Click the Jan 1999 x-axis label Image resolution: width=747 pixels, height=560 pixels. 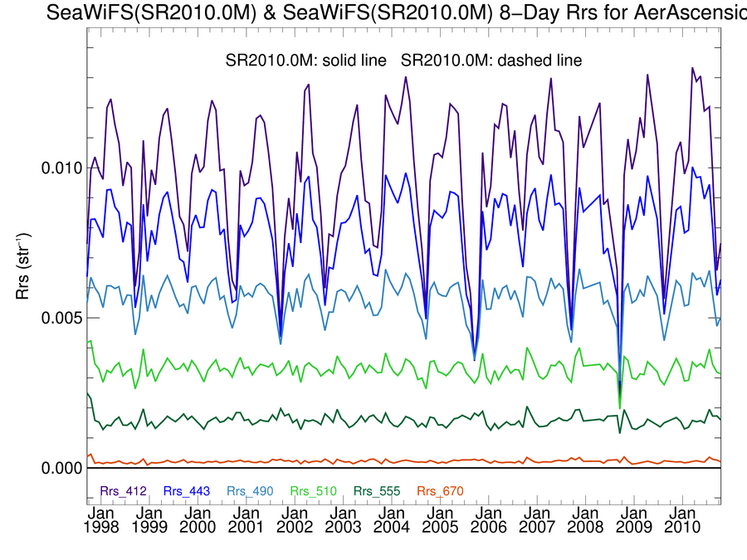click(149, 520)
